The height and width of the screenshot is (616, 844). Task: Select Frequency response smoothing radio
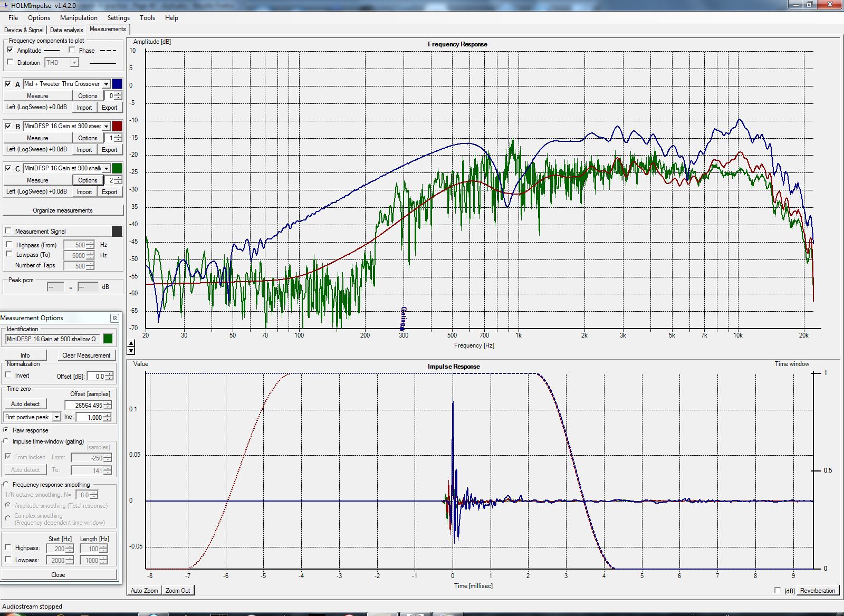point(6,485)
